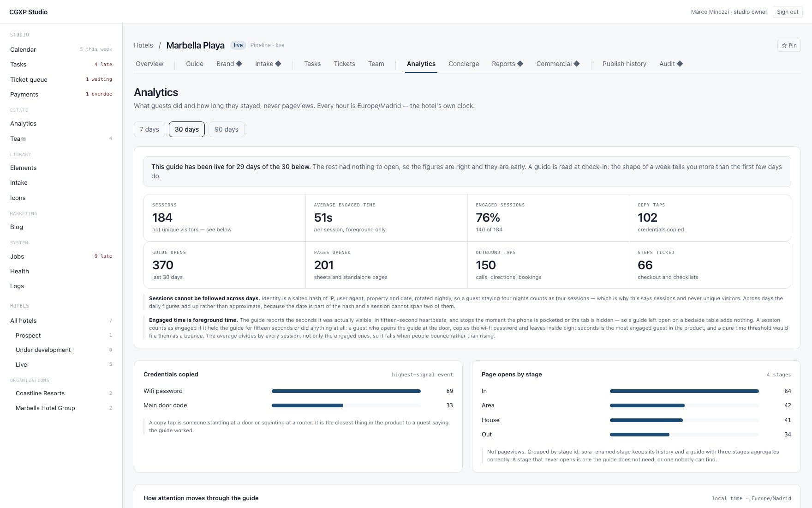Click the diamond icon next to Brand
This screenshot has height=508, width=812.
coord(239,64)
